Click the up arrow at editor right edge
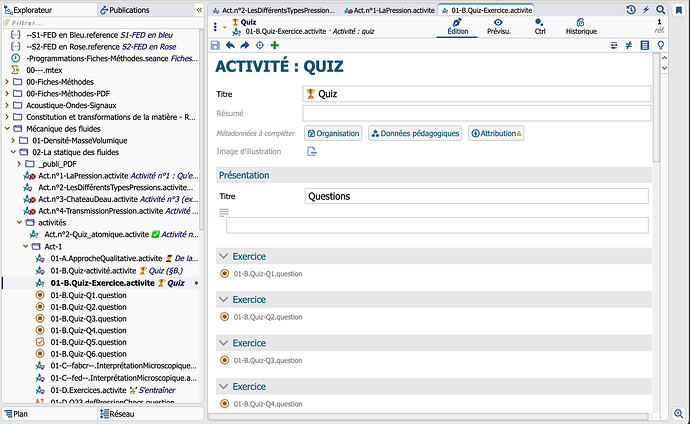Screen dimensions: 690x424 pos(664,58)
